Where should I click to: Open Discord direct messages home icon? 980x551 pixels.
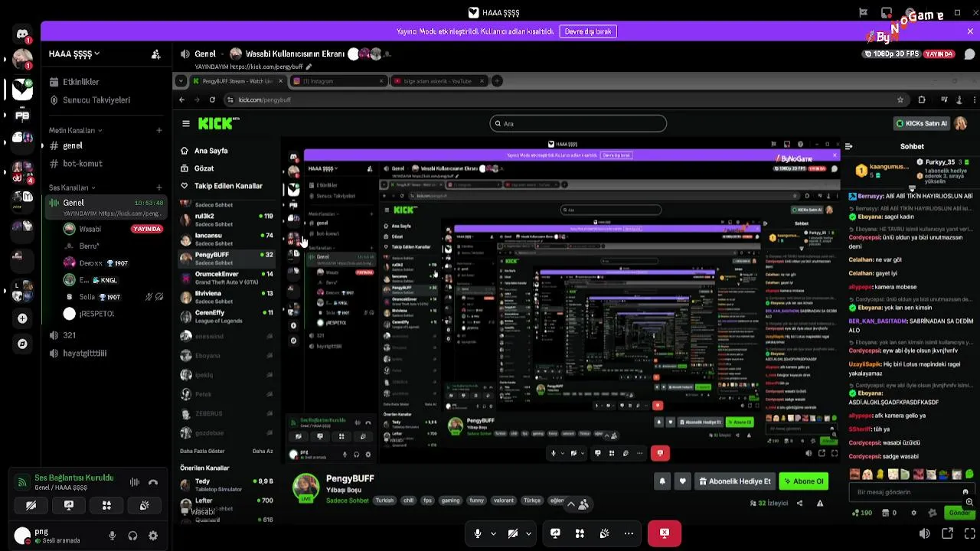click(22, 34)
